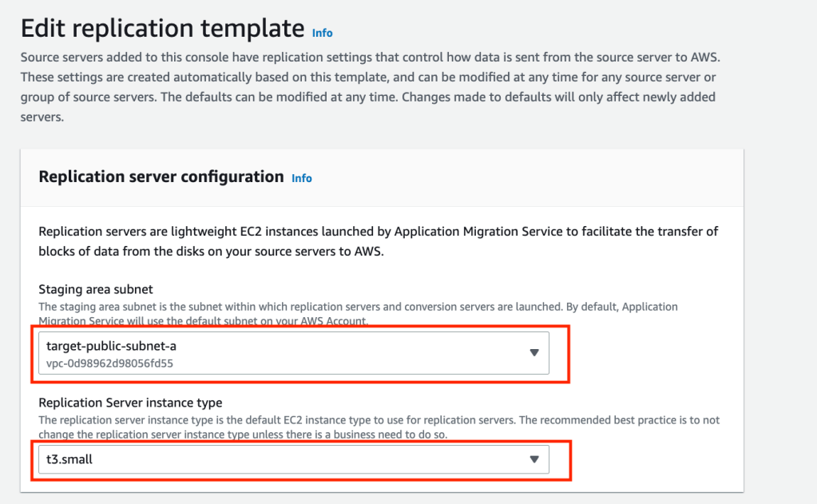
Task: Click the Replication Server instance type label
Action: (130, 403)
